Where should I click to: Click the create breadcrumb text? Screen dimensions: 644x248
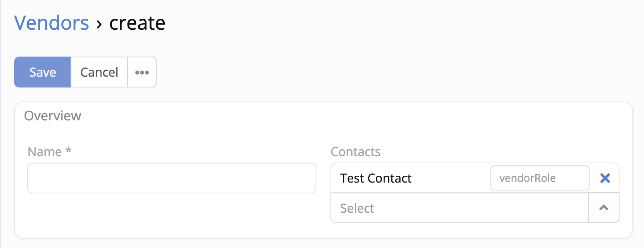[x=137, y=23]
